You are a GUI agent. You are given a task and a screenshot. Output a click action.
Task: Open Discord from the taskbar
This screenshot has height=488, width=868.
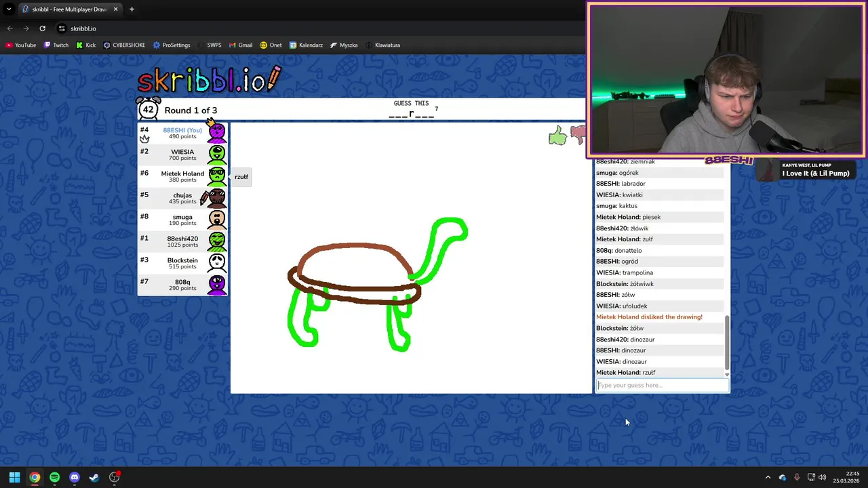(75, 477)
